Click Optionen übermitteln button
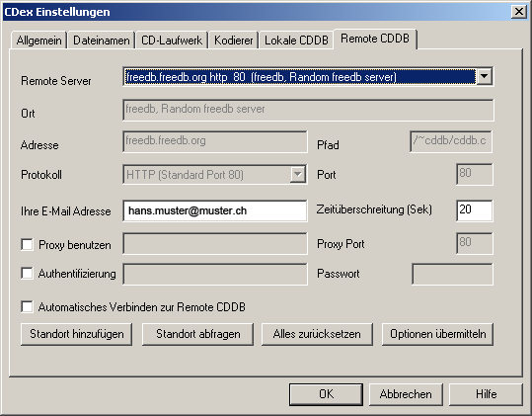The height and width of the screenshot is (416, 532). click(x=437, y=334)
